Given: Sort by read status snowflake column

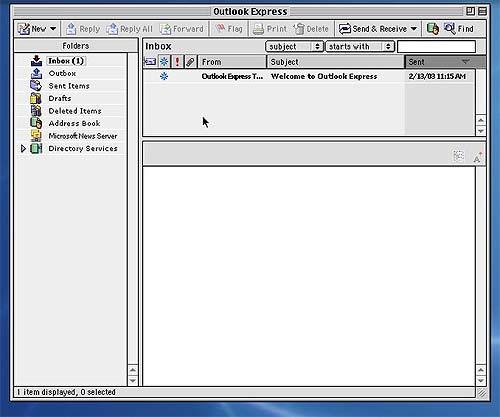Looking at the screenshot, I should pos(164,62).
